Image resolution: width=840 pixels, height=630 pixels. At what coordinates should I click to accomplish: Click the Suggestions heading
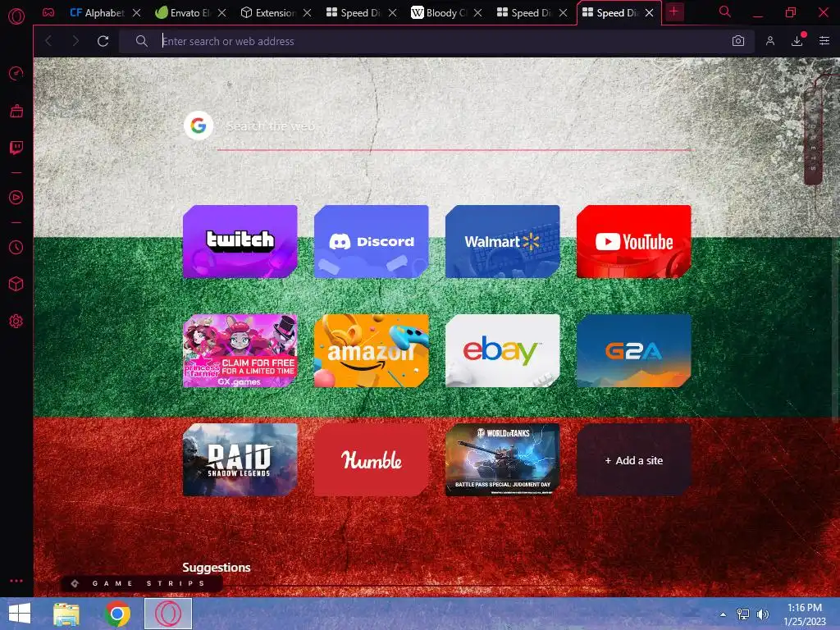217,568
